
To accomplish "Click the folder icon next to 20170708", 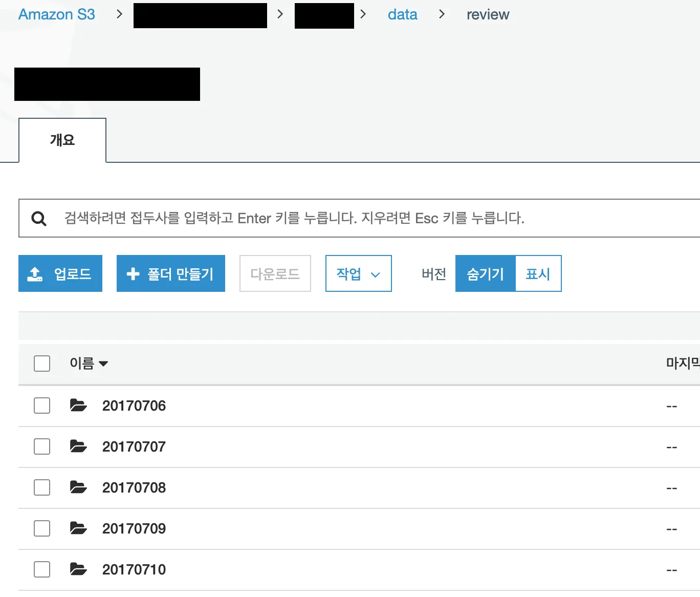I will click(x=78, y=487).
